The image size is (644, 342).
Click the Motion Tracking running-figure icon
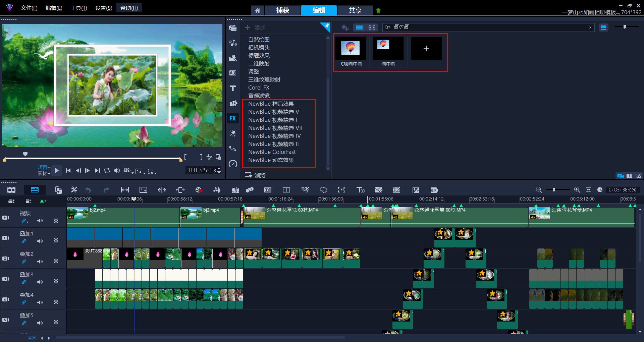pos(305,190)
